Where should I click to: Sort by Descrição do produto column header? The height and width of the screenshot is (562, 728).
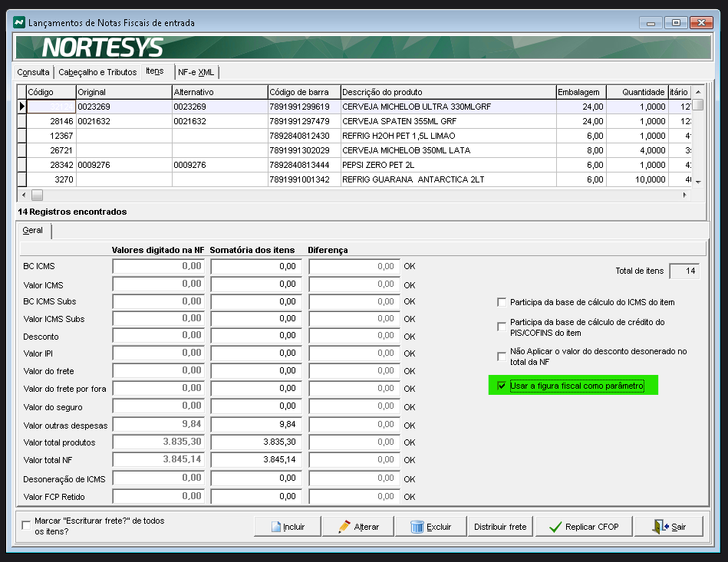coord(447,92)
